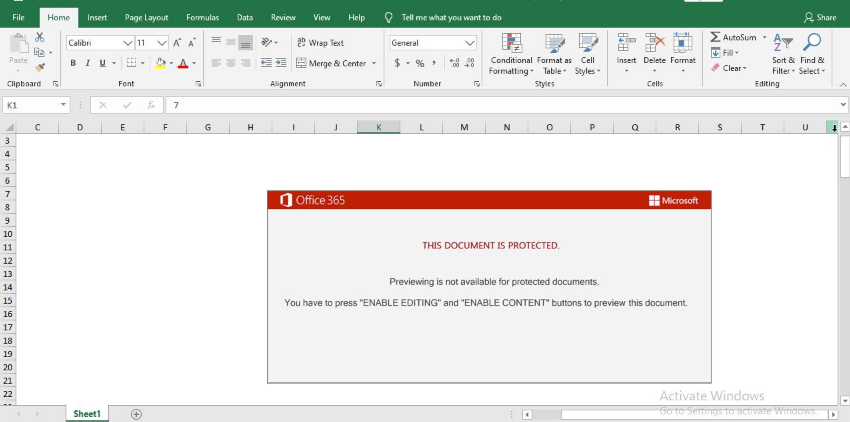This screenshot has width=850, height=422.
Task: Open Format as Table gallery
Action: pos(554,54)
